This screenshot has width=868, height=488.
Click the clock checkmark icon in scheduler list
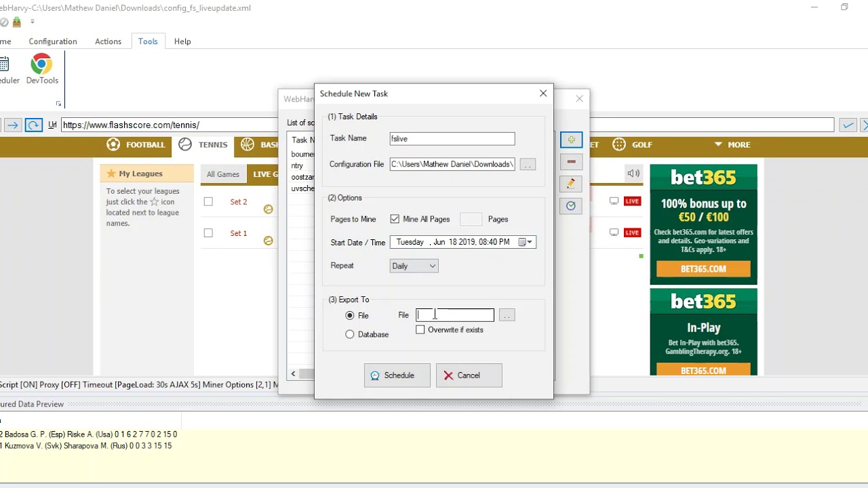click(571, 205)
